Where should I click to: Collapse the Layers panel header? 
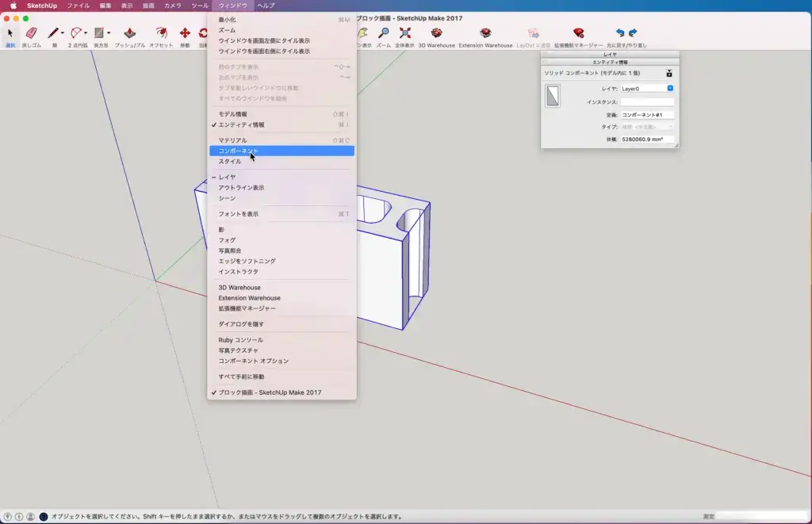click(610, 55)
